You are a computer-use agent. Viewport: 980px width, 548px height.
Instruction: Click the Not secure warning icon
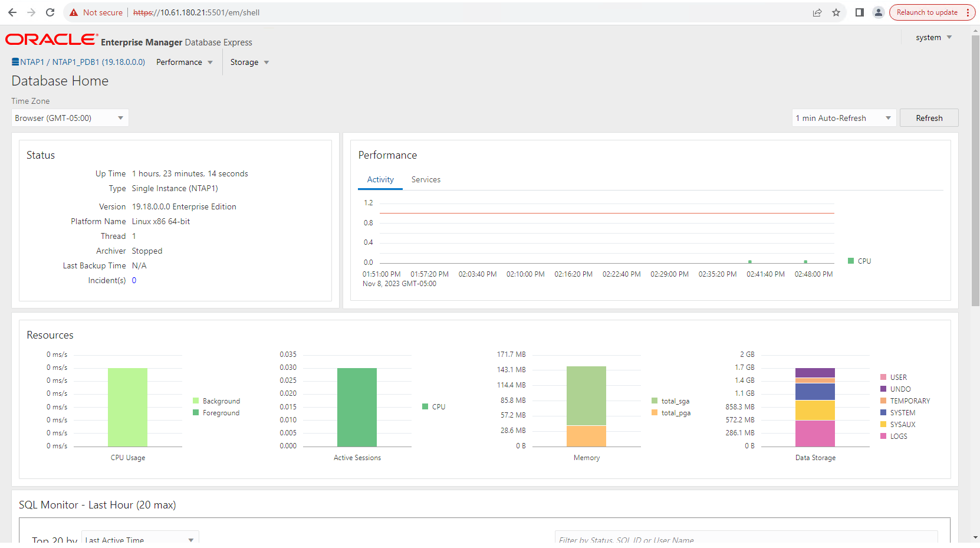[x=74, y=12]
